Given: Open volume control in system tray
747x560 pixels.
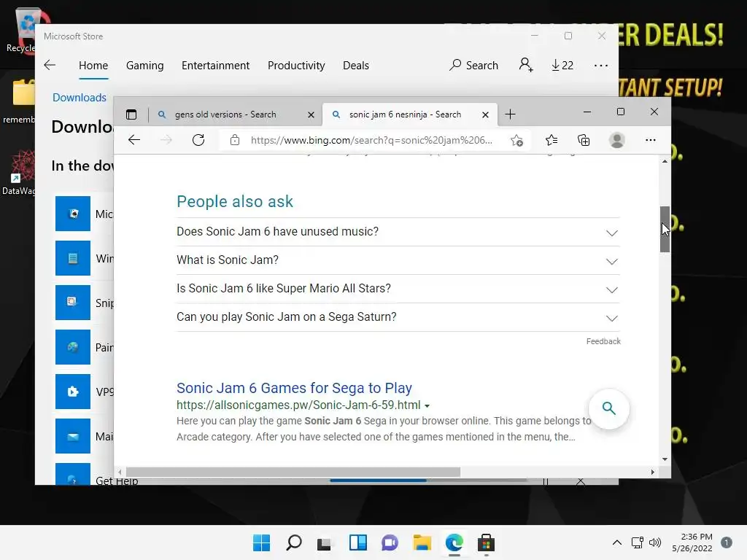Looking at the screenshot, I should click(x=656, y=542).
